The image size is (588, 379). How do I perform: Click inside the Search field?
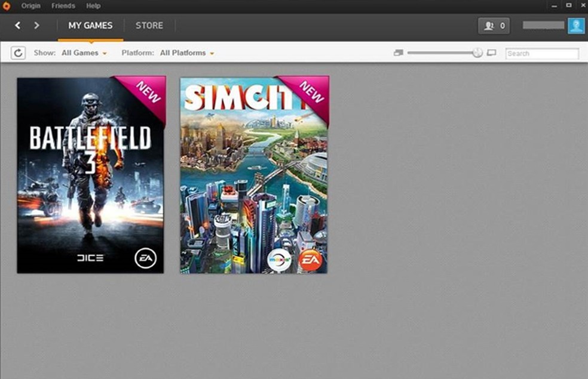(541, 53)
